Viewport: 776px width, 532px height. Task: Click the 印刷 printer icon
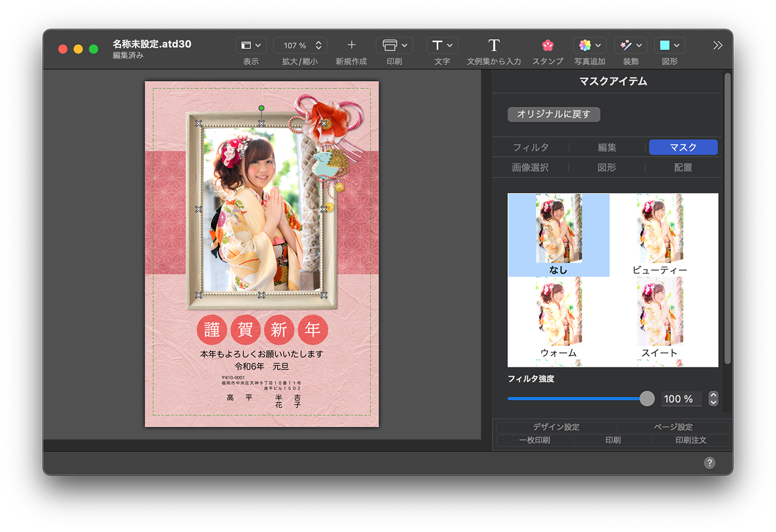pos(390,45)
